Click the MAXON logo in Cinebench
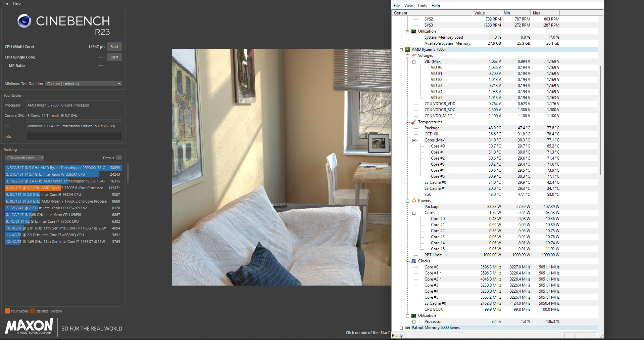The image size is (644, 340). (29, 327)
